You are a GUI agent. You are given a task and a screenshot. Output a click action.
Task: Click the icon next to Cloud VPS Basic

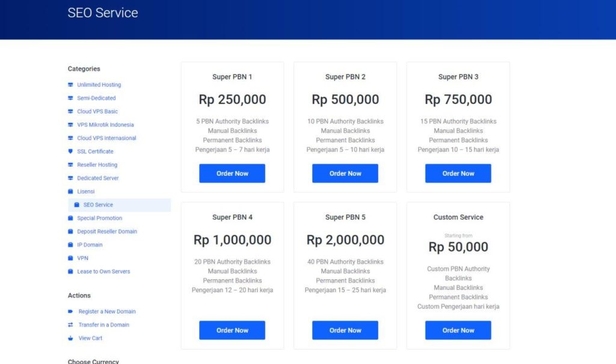click(x=70, y=111)
